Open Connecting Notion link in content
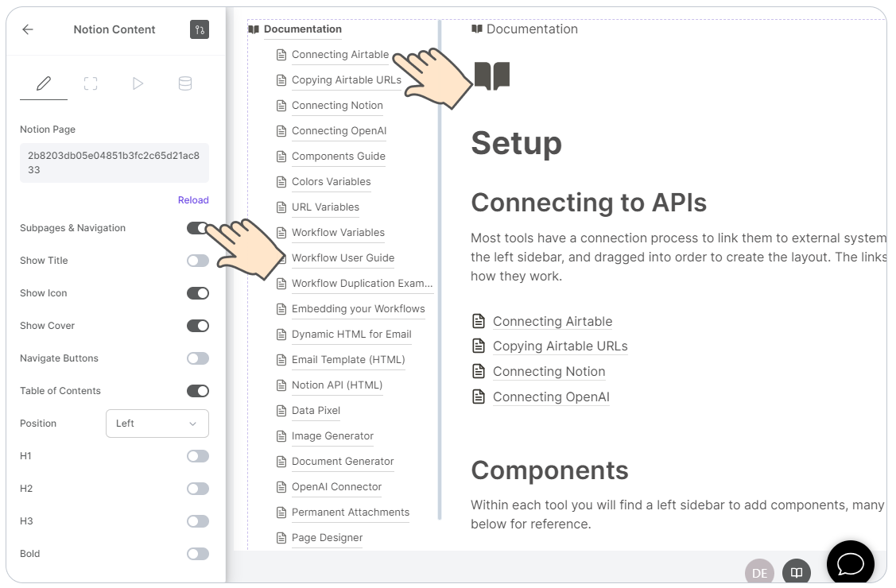The width and height of the screenshot is (896, 588). [x=549, y=372]
